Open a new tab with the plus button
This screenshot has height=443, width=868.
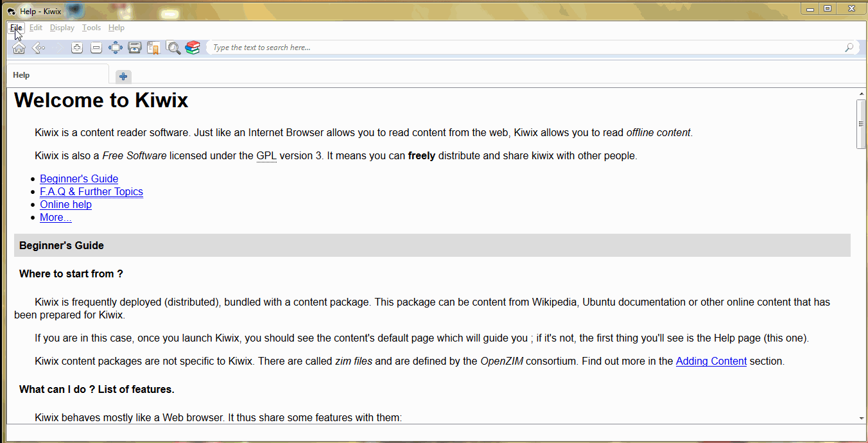pos(123,76)
